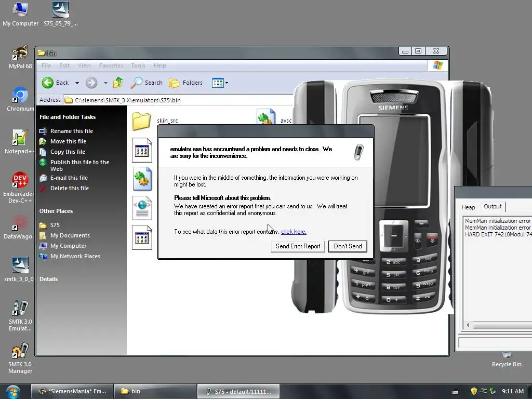
Task: Open the Tools menu
Action: pyautogui.click(x=138, y=65)
